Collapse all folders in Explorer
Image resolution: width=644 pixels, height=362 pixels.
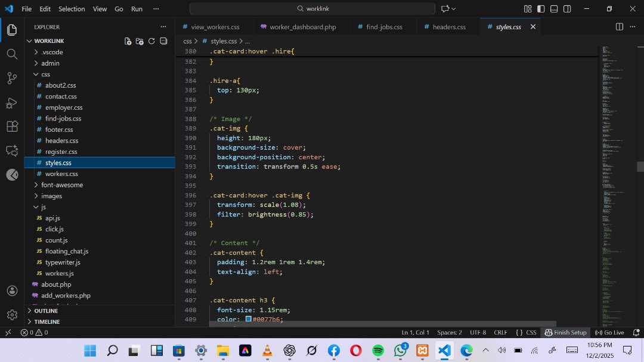[163, 41]
